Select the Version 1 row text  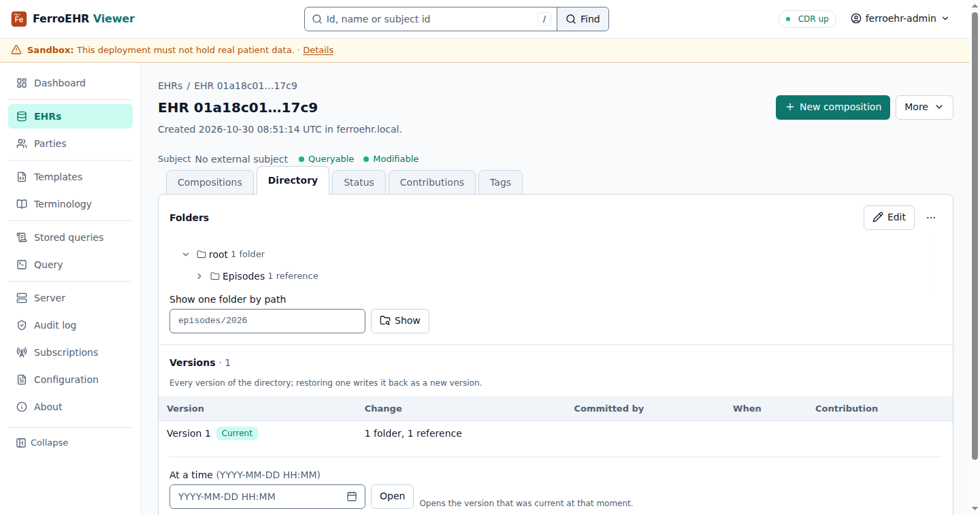coord(189,433)
